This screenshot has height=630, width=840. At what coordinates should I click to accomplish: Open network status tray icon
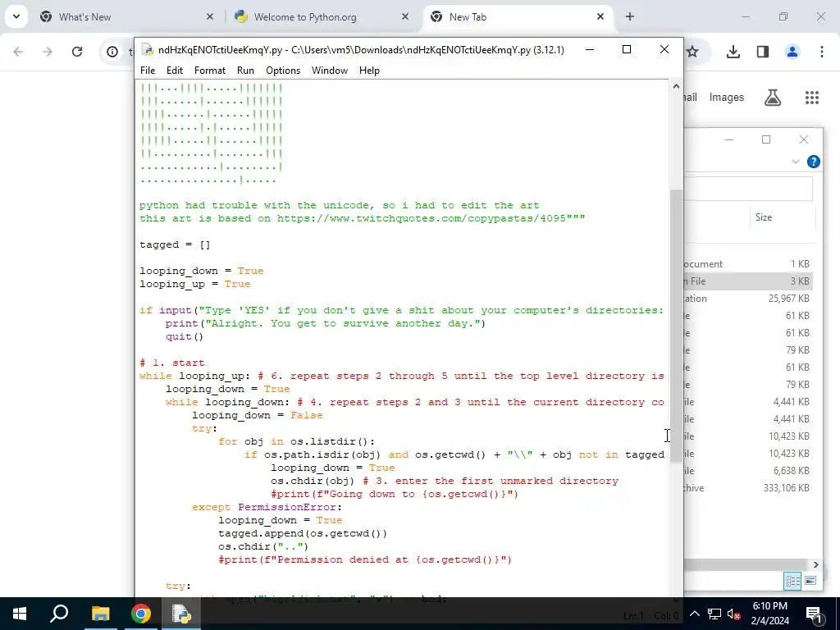click(714, 614)
